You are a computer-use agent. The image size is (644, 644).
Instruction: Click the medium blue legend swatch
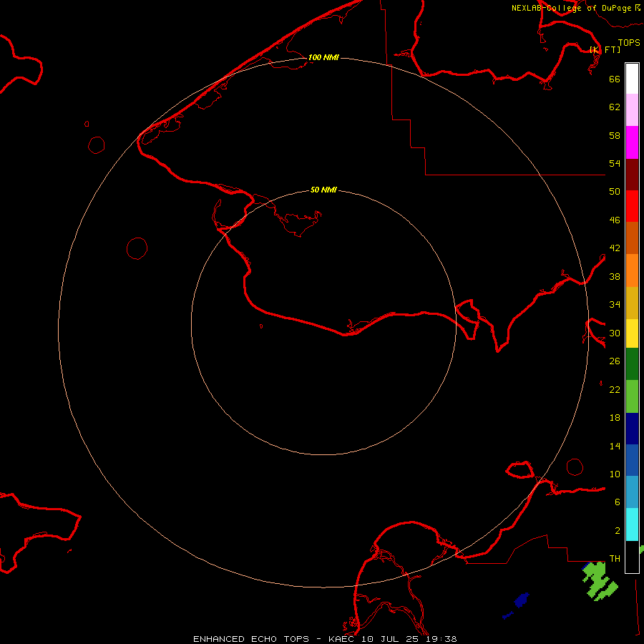[x=632, y=460]
